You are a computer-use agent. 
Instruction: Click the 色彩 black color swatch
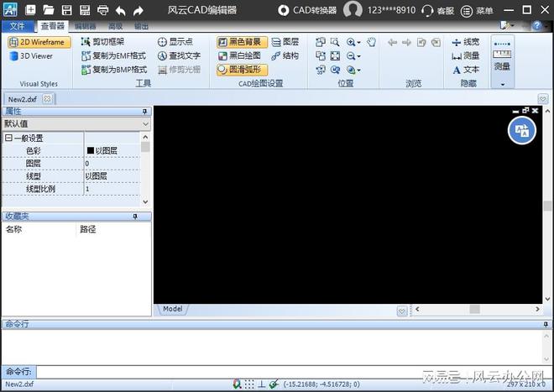[x=91, y=151]
